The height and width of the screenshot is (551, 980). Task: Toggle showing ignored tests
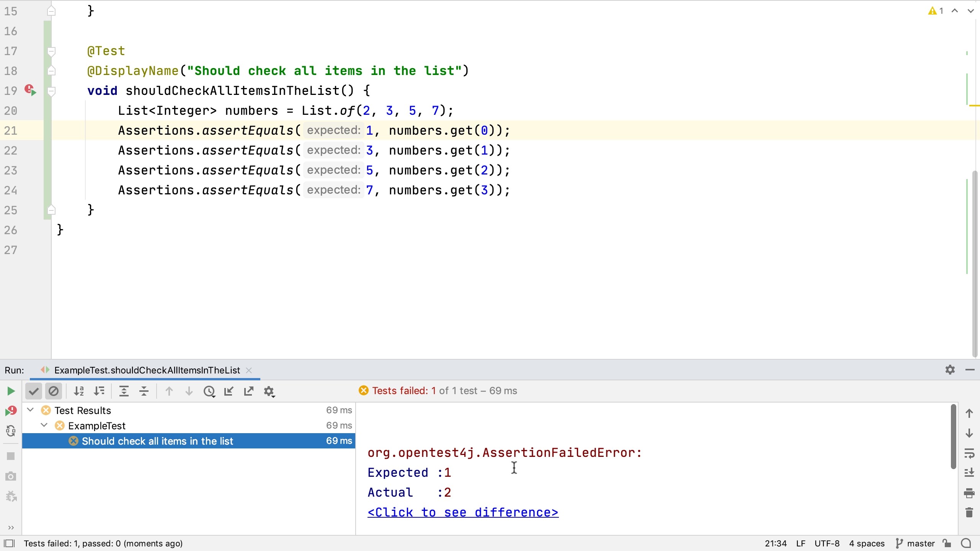coord(54,391)
